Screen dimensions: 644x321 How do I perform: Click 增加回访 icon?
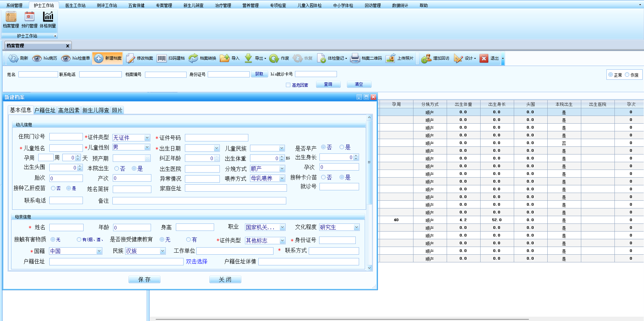click(x=426, y=58)
